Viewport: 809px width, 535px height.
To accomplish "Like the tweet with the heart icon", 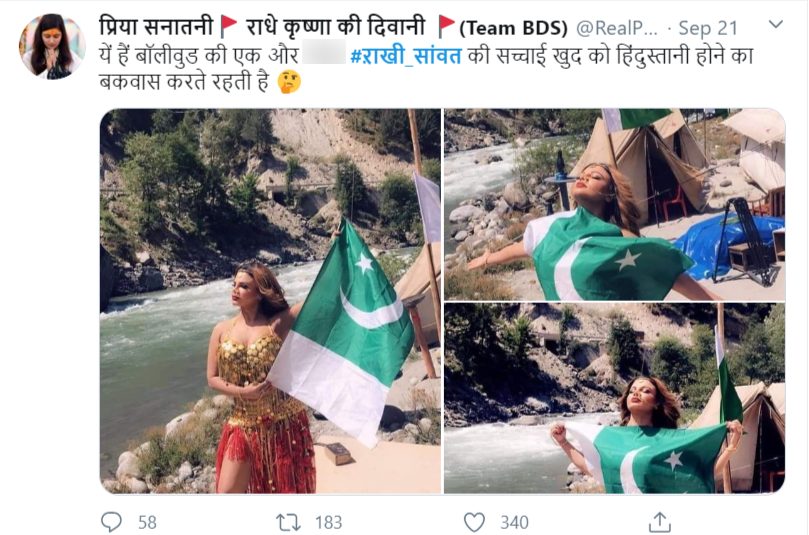I will click(x=474, y=522).
